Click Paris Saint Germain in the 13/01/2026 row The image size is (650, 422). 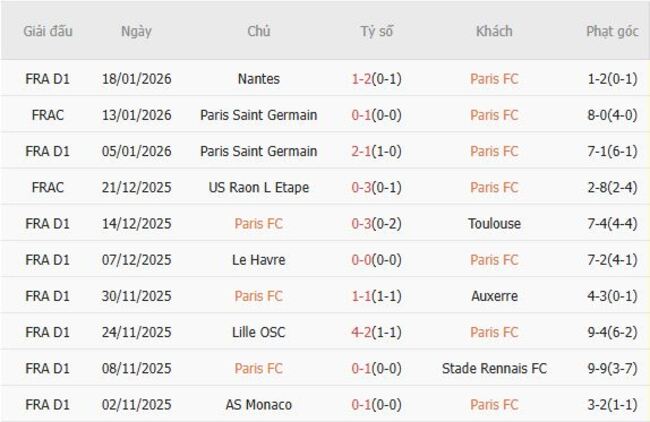259,115
